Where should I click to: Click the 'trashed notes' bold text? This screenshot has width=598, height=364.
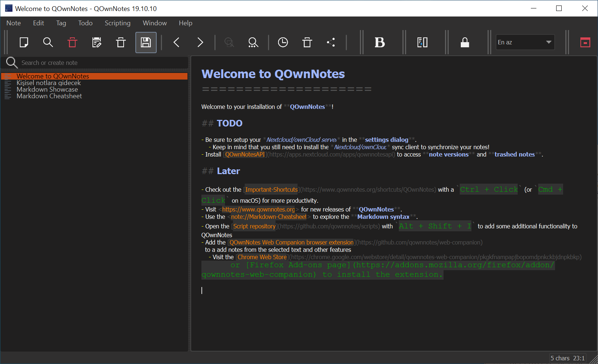514,155
